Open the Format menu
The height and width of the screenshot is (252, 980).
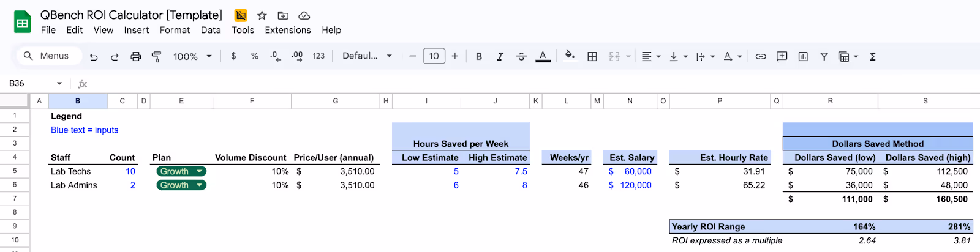[175, 30]
